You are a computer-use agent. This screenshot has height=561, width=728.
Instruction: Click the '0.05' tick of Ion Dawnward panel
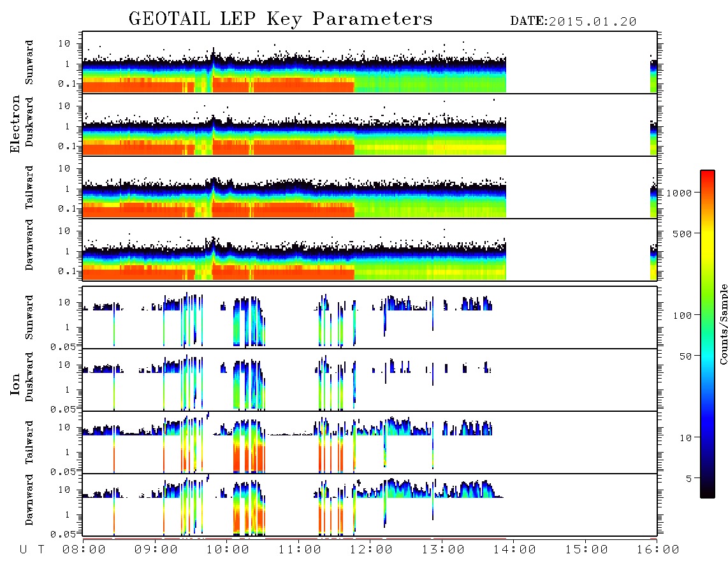pos(62,534)
